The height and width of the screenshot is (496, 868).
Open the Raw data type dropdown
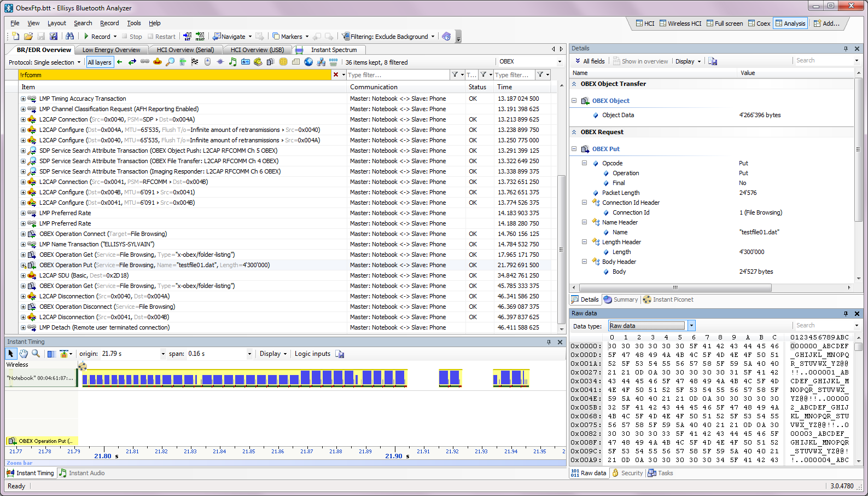(x=691, y=326)
